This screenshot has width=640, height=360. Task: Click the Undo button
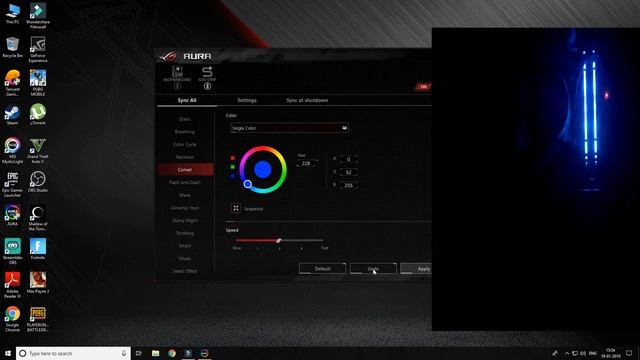click(373, 269)
